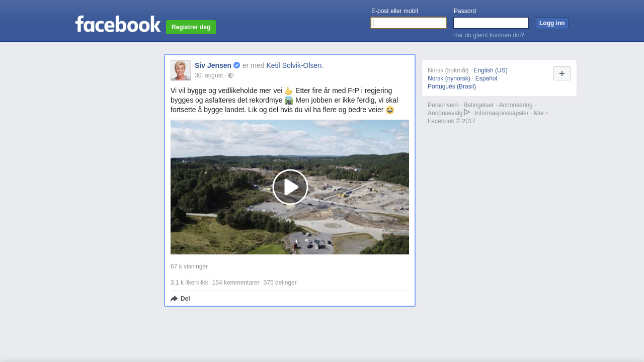Focus the Passord input field
Viewport: 644px width, 362px height.
(x=491, y=23)
